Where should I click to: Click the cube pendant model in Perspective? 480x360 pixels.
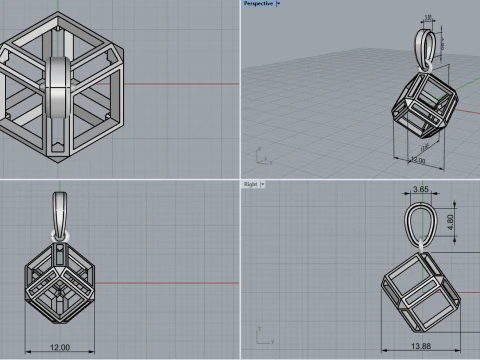click(425, 105)
